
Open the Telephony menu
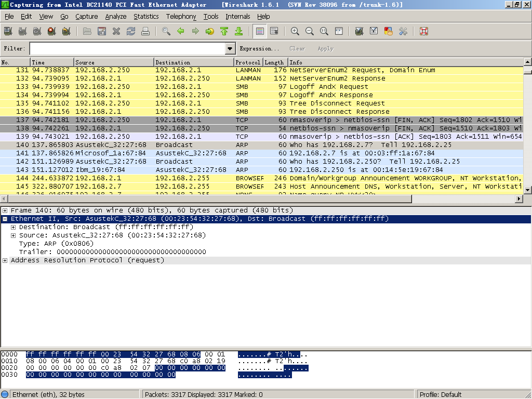(181, 16)
